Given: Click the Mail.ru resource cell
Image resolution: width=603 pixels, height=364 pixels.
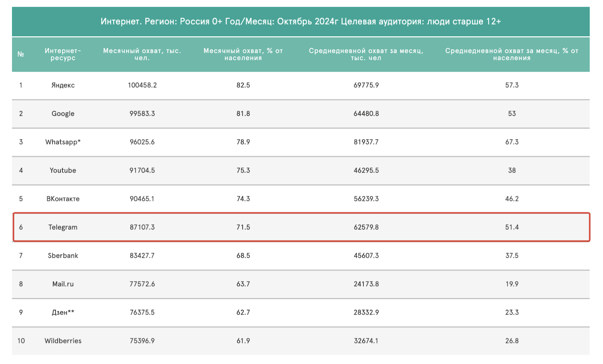Looking at the screenshot, I should click(x=63, y=284).
